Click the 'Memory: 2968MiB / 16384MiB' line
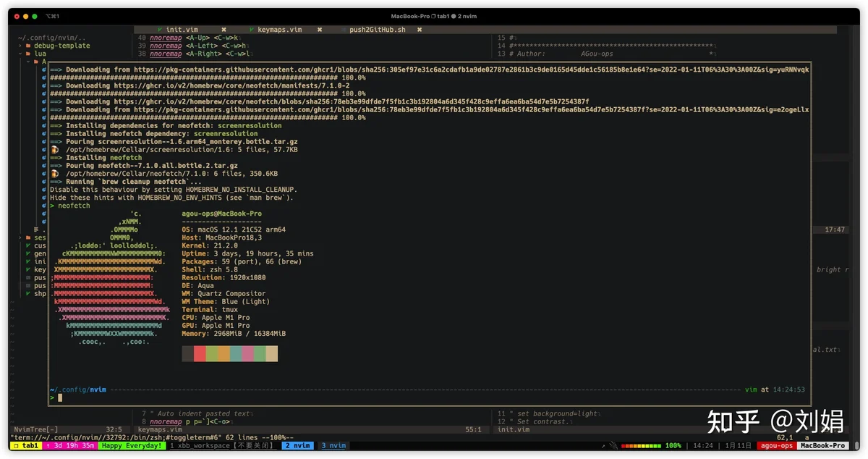 [234, 334]
